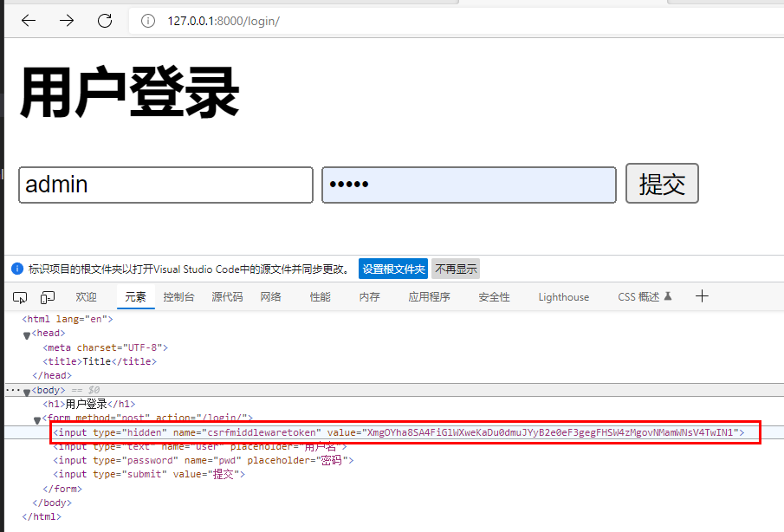The width and height of the screenshot is (784, 532).
Task: Submit the login form with 提交
Action: [661, 183]
